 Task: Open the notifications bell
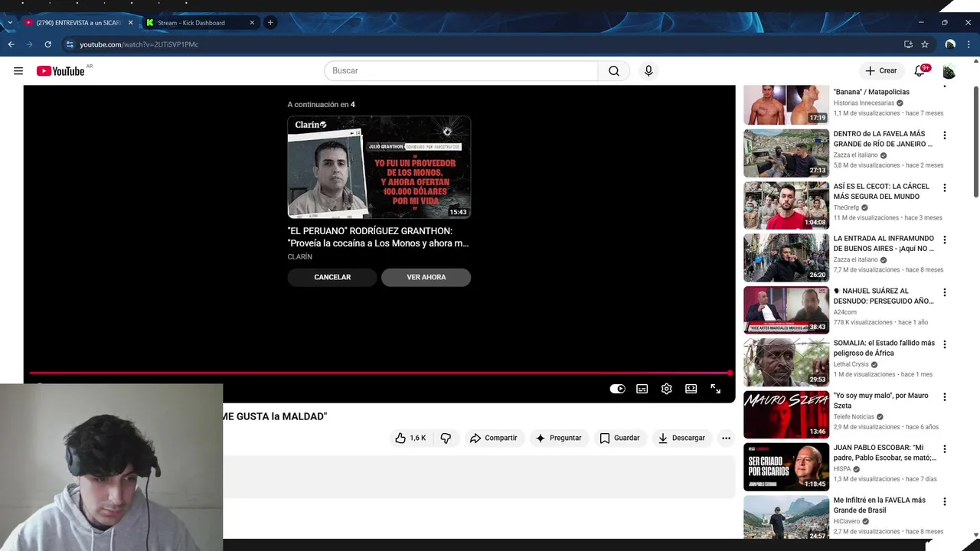[920, 70]
